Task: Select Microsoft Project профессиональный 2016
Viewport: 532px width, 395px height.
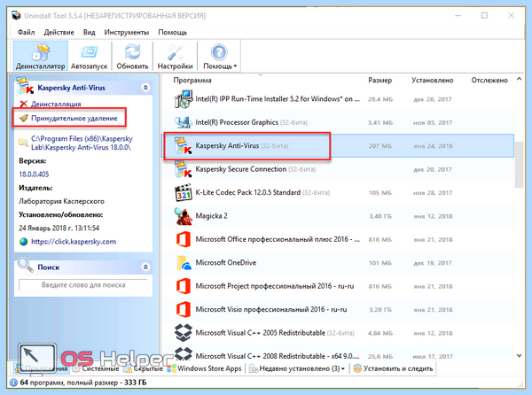Action: point(338,286)
